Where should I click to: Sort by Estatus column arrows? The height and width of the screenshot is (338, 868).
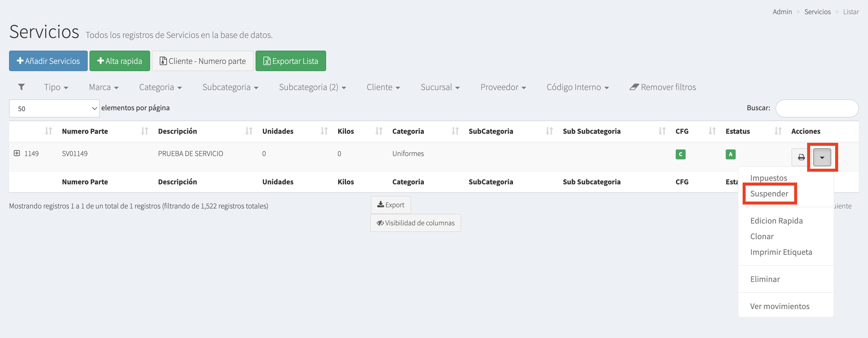[x=777, y=131]
